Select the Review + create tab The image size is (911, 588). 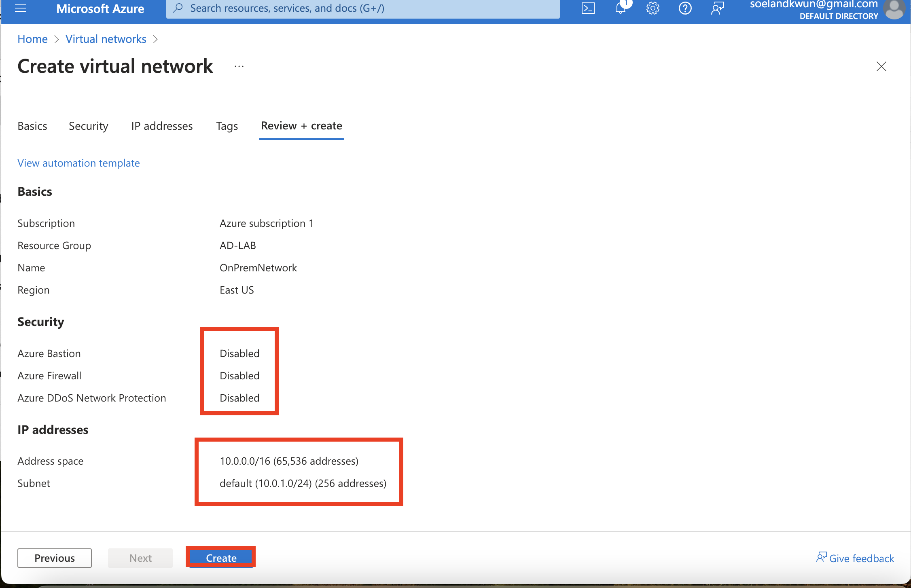point(301,126)
